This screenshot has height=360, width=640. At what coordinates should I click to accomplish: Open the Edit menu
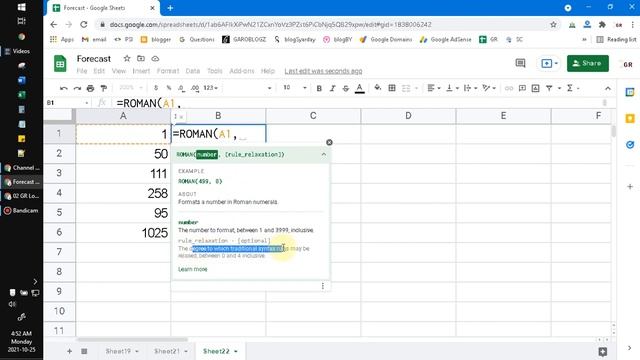point(99,71)
